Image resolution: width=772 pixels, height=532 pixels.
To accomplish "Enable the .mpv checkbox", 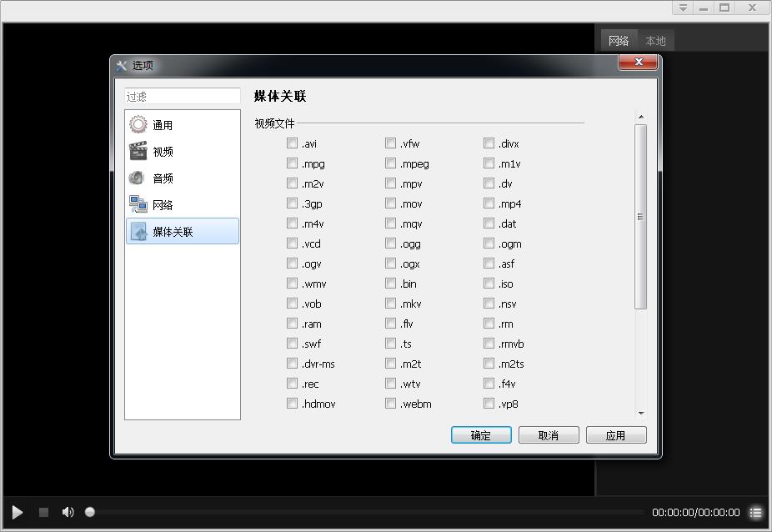I will point(390,183).
